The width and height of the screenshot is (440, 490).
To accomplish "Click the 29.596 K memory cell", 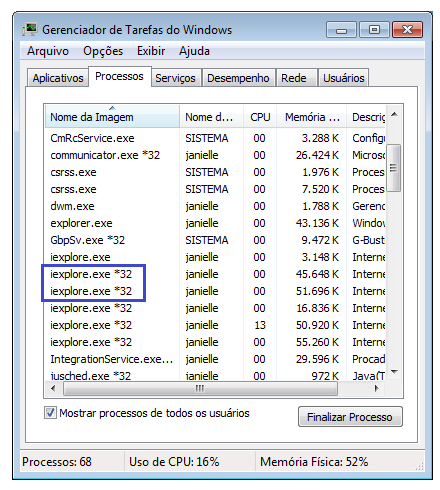I will coord(317,359).
